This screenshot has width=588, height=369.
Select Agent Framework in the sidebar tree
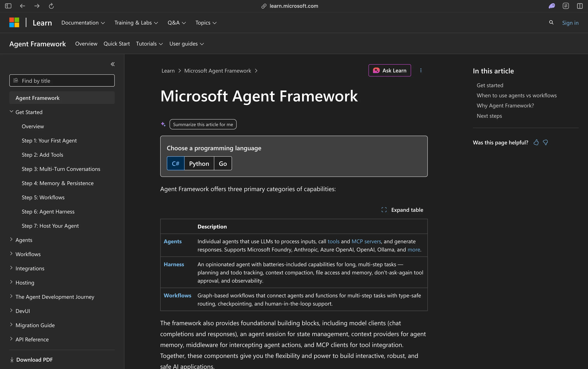click(62, 98)
